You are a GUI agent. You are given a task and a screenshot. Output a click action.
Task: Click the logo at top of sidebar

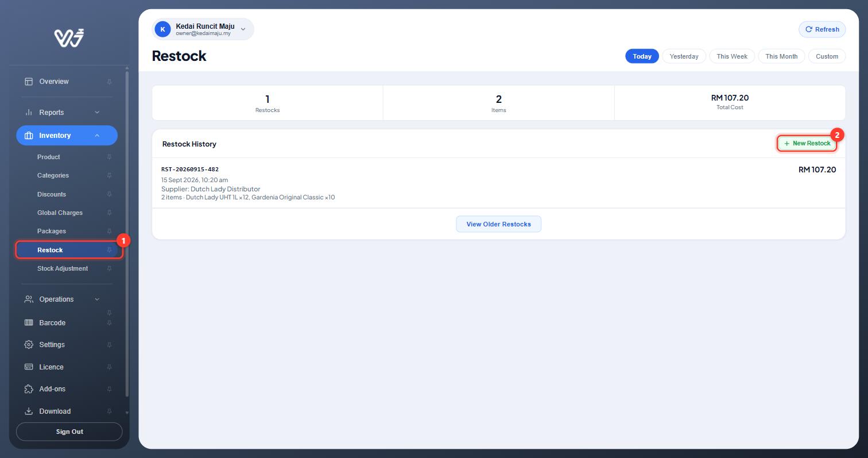click(69, 38)
